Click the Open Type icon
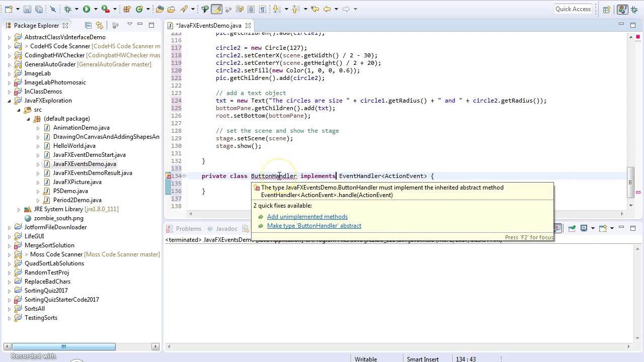The width and height of the screenshot is (644, 362). point(160,9)
